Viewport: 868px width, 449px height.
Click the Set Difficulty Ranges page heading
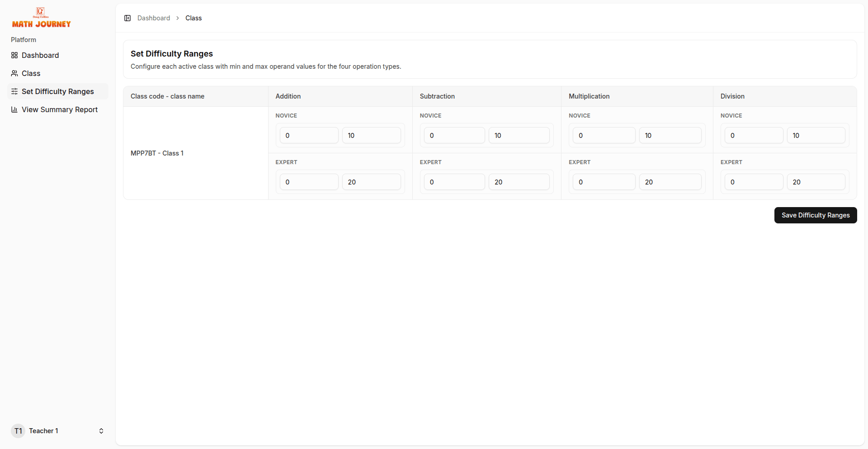[x=172, y=54]
